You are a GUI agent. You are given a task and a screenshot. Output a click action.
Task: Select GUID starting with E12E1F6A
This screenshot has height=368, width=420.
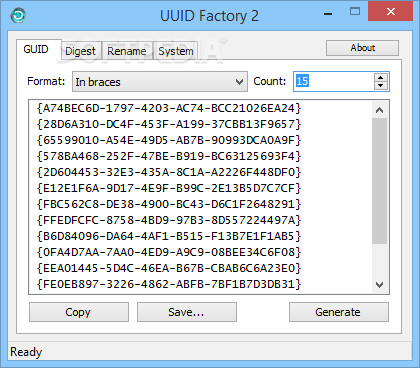169,188
